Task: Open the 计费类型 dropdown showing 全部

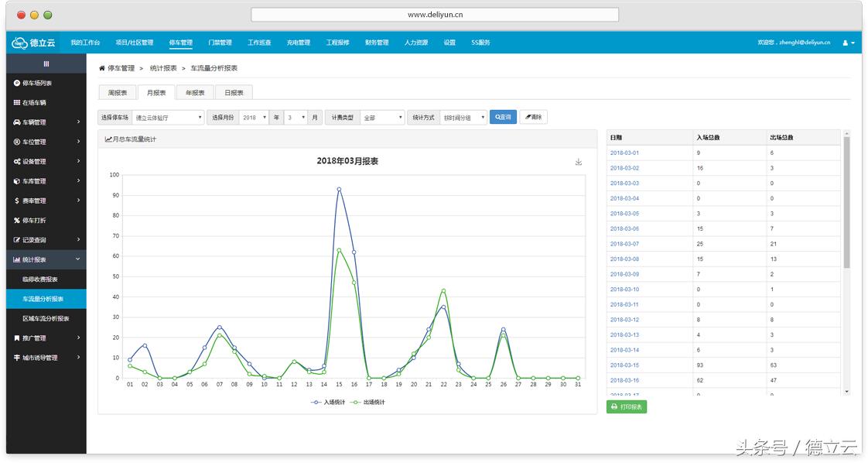Action: tap(383, 118)
